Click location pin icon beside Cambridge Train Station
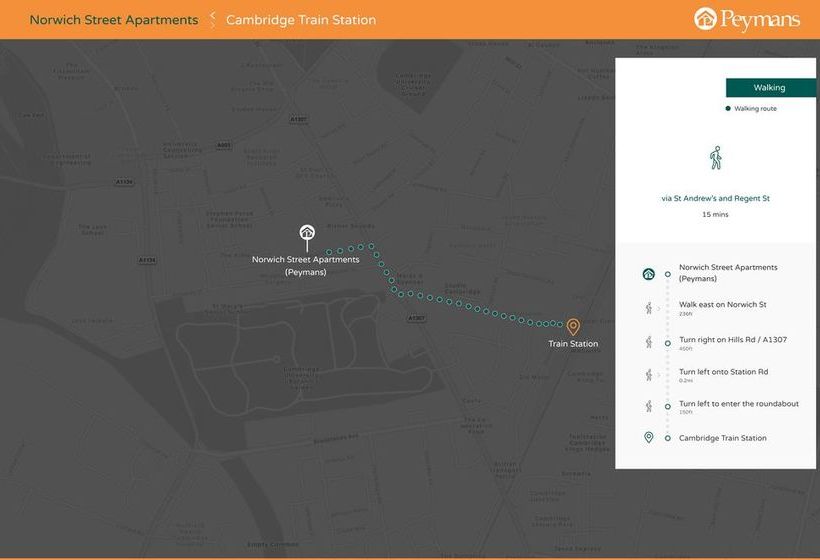 [648, 438]
